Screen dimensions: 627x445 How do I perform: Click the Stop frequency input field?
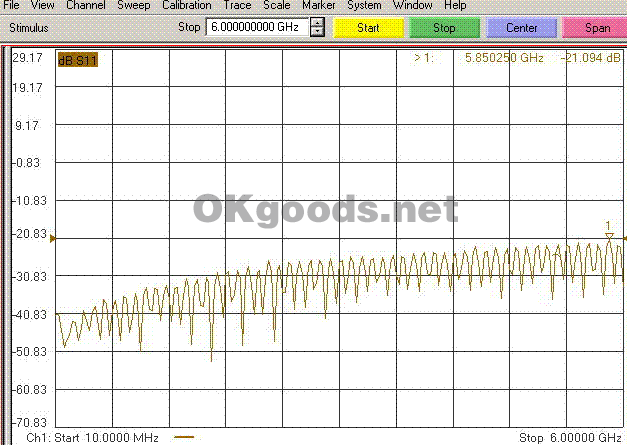[257, 27]
